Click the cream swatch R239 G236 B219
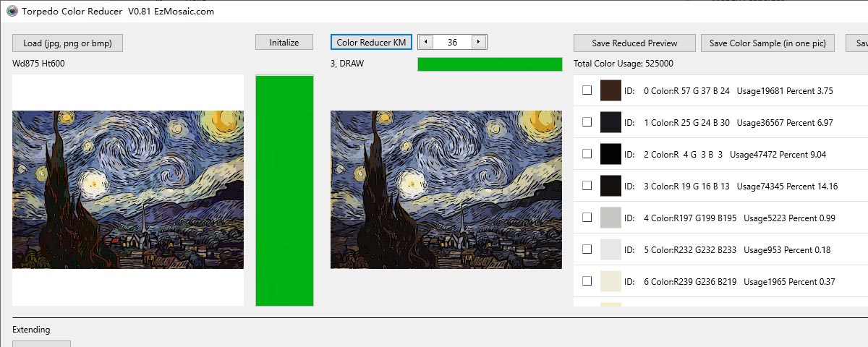This screenshot has width=868, height=347. 610,281
